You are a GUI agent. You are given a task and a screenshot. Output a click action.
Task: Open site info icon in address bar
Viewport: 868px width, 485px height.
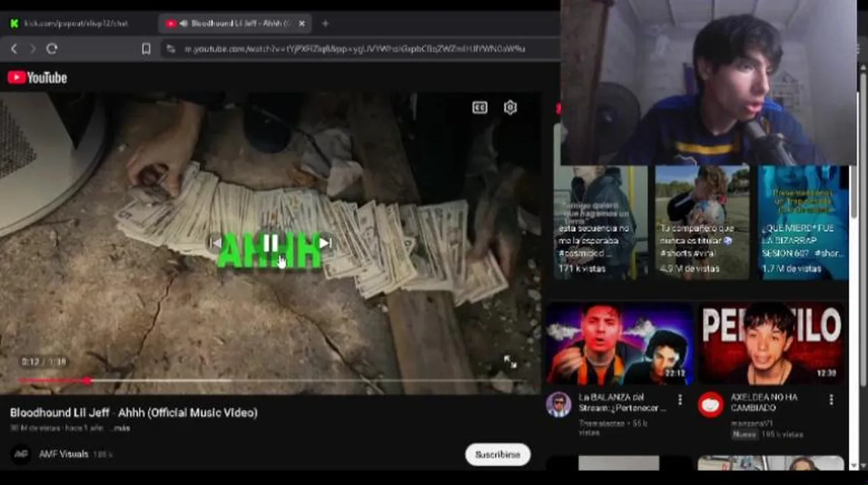click(170, 48)
